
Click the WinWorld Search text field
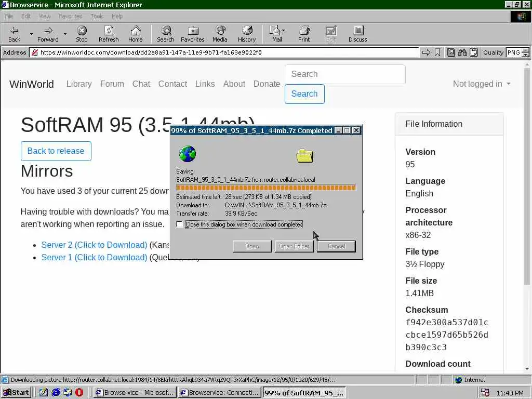coord(345,74)
